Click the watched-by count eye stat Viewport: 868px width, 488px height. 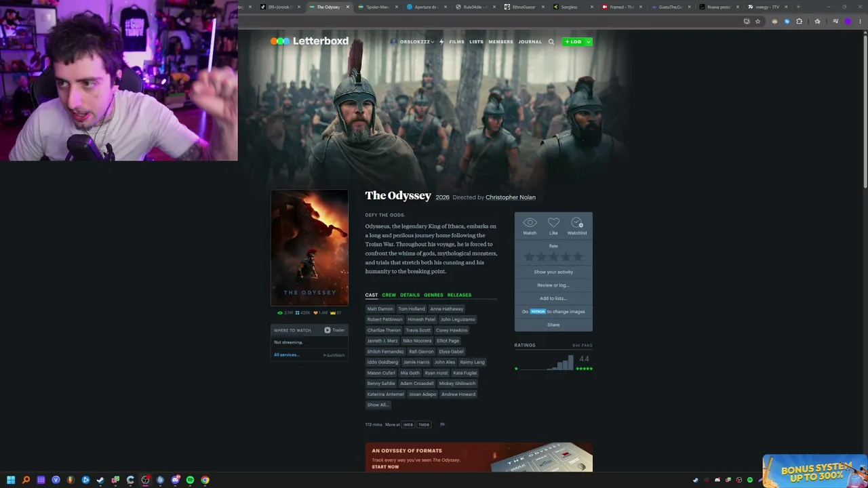pyautogui.click(x=285, y=312)
